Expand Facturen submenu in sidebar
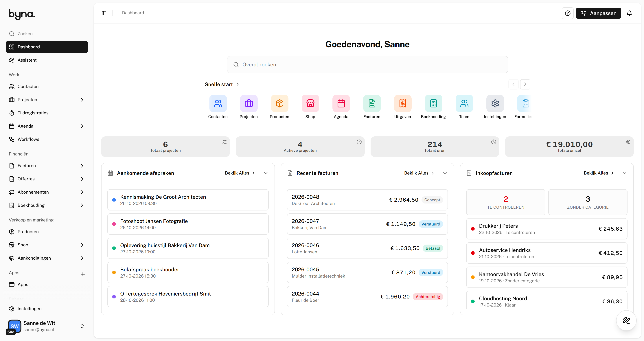644x341 pixels. pyautogui.click(x=82, y=166)
